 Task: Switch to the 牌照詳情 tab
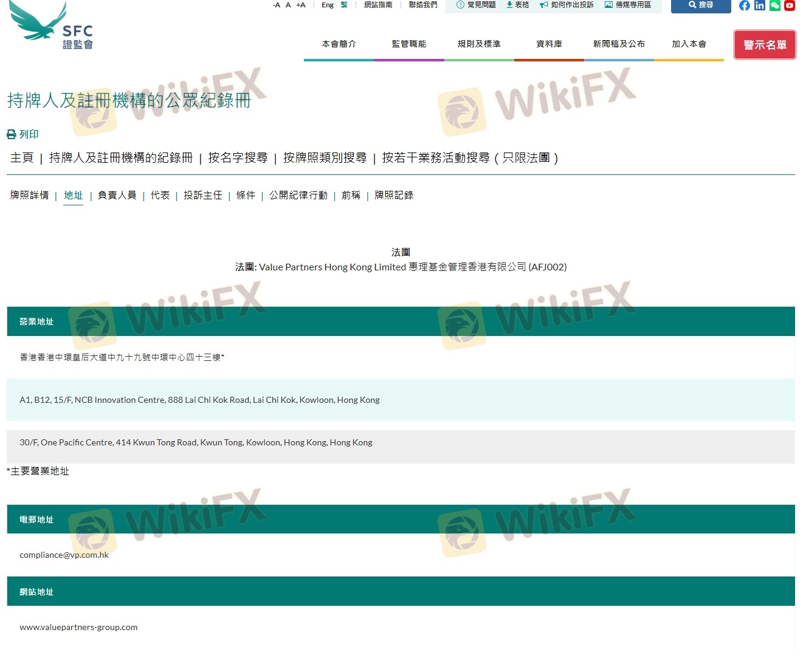coord(29,195)
